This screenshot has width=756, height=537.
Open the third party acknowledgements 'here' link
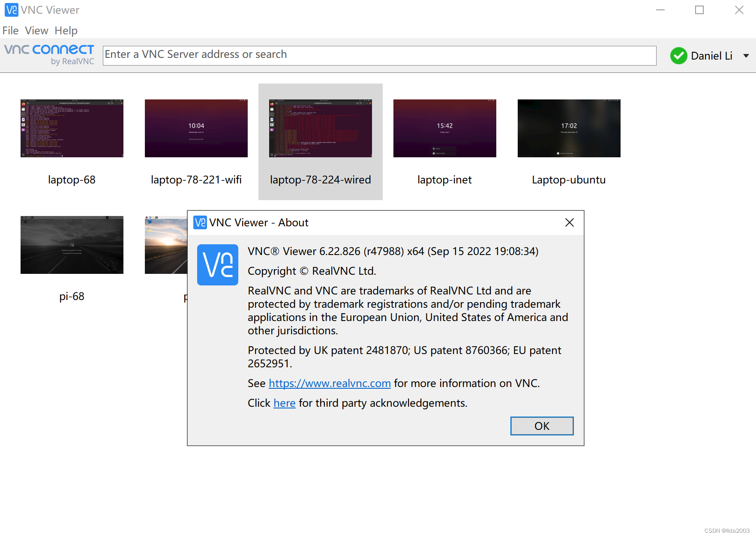click(285, 403)
